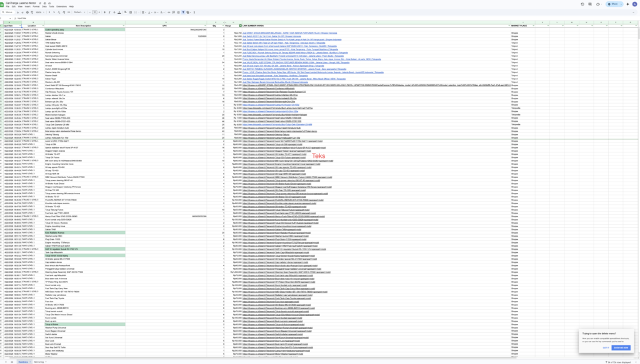Click the Sheets home logo icon

point(2,4)
